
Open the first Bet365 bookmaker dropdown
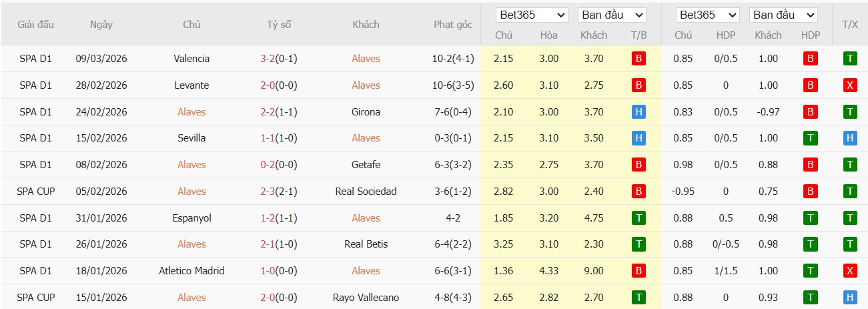click(x=532, y=15)
